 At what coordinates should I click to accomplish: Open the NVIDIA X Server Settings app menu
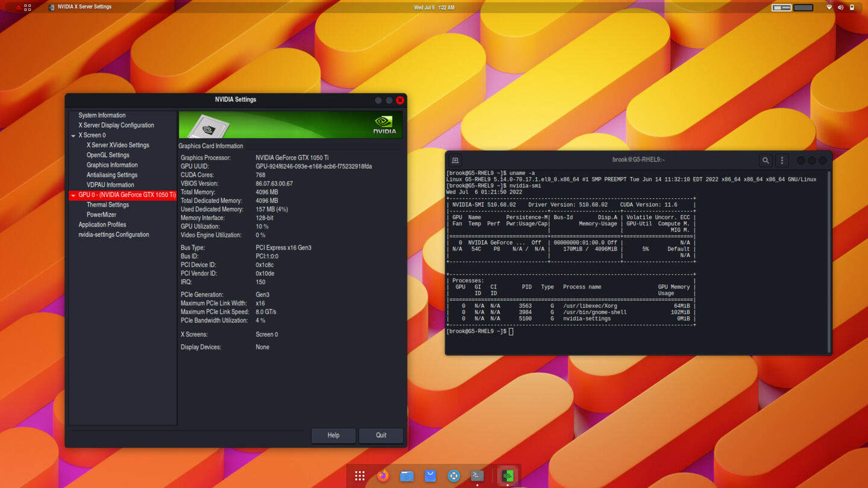pos(79,7)
